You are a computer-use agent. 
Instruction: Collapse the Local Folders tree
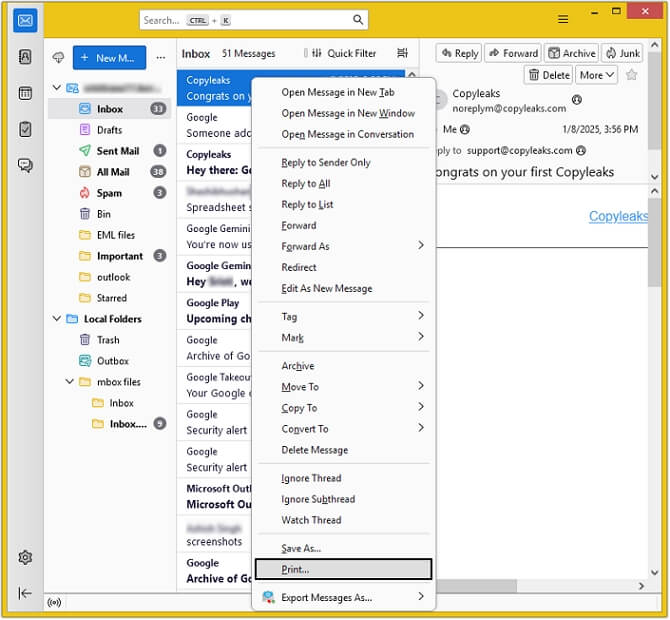pos(56,319)
